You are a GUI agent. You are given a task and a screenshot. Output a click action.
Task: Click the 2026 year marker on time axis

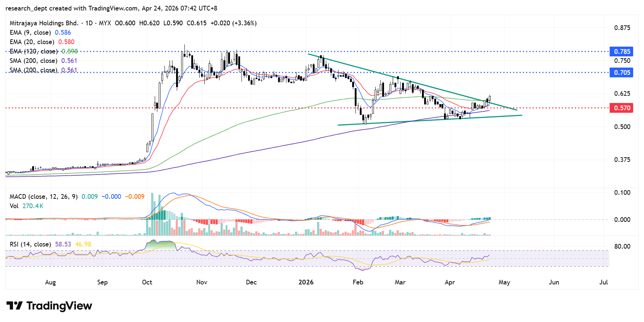[x=306, y=282]
